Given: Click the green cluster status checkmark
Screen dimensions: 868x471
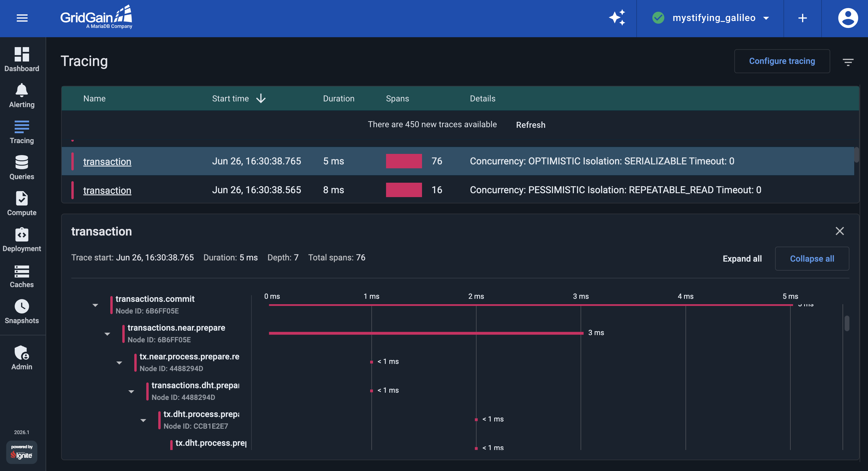Looking at the screenshot, I should 658,18.
